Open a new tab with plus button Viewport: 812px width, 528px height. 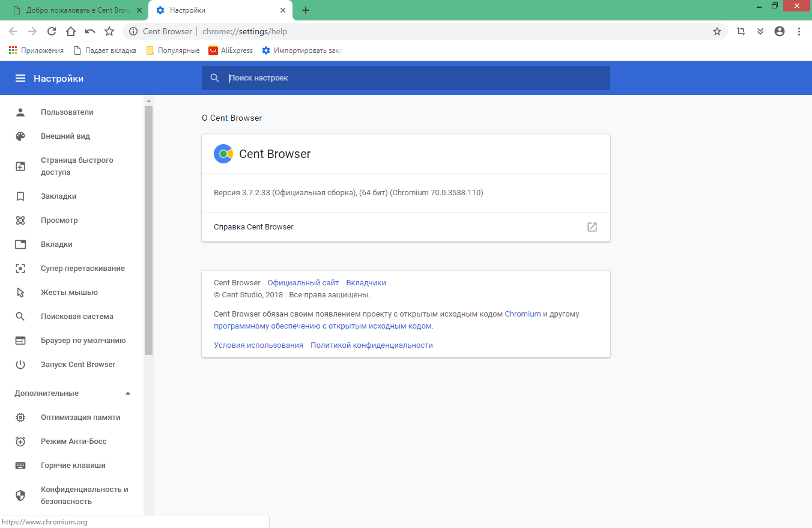pos(306,10)
